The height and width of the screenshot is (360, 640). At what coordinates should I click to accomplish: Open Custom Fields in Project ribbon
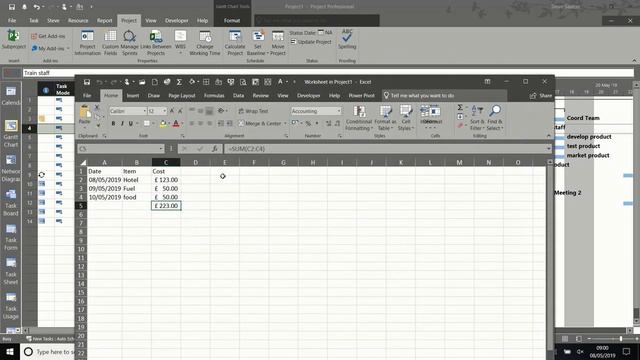tap(110, 42)
